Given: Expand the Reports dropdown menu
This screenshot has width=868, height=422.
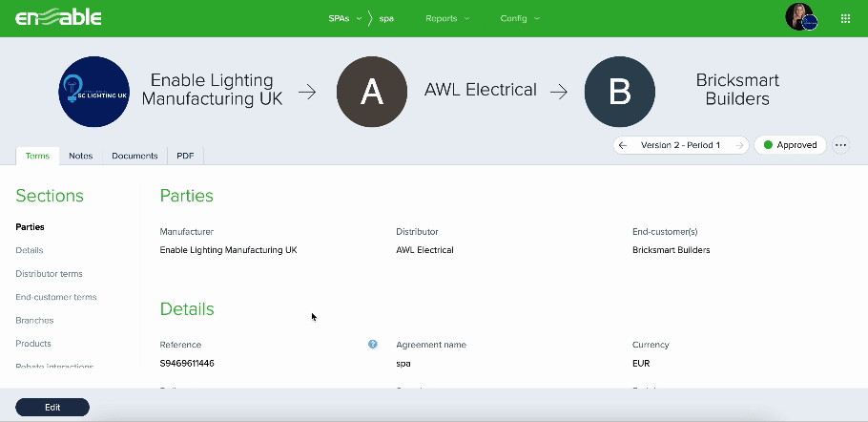Looking at the screenshot, I should [447, 18].
